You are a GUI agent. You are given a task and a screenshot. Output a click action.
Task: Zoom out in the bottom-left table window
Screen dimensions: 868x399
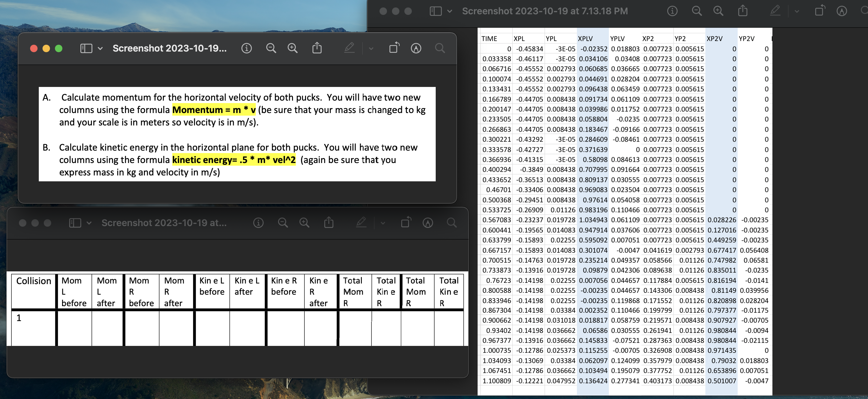pos(283,223)
